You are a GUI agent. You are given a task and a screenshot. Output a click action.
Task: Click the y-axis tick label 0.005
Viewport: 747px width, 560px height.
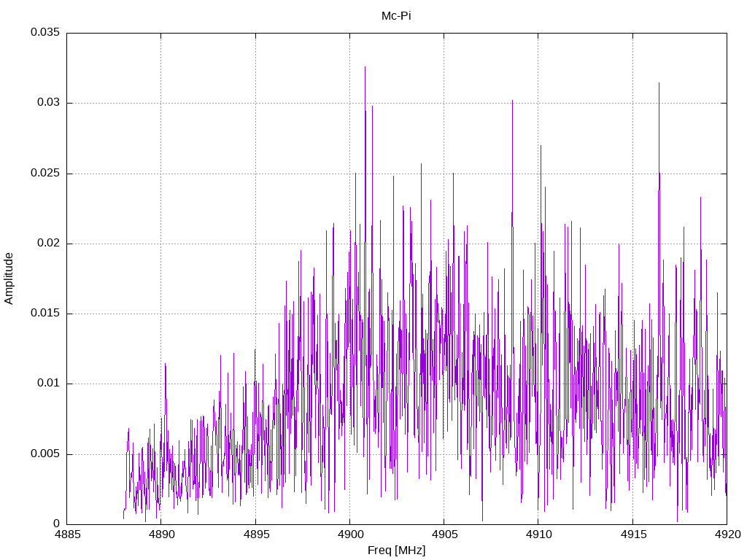tap(45, 454)
